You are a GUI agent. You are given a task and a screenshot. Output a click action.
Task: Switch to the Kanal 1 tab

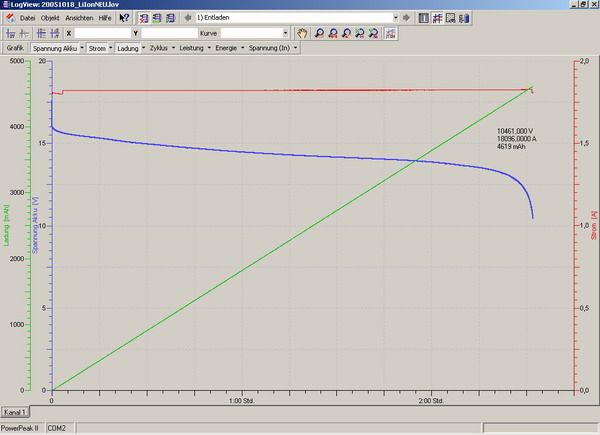(15, 411)
